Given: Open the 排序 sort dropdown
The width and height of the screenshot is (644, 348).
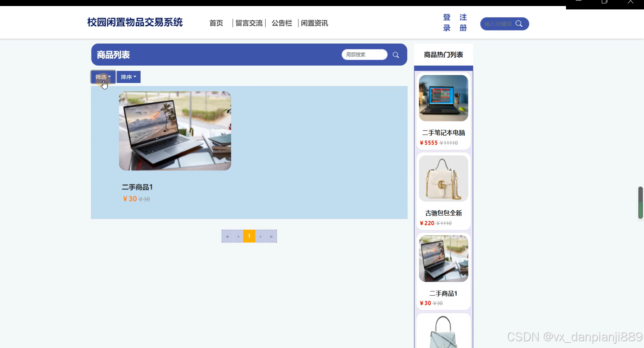Looking at the screenshot, I should 128,77.
